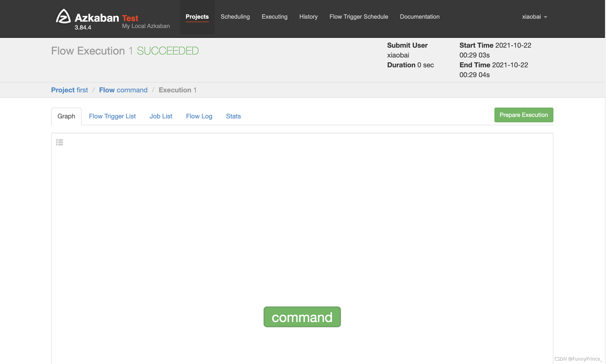This screenshot has height=364, width=606.
Task: Click the Azkaban title text
Action: point(97,18)
